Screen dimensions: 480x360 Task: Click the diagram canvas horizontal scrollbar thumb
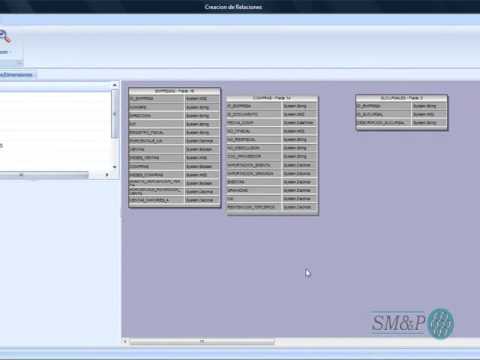click(202, 341)
